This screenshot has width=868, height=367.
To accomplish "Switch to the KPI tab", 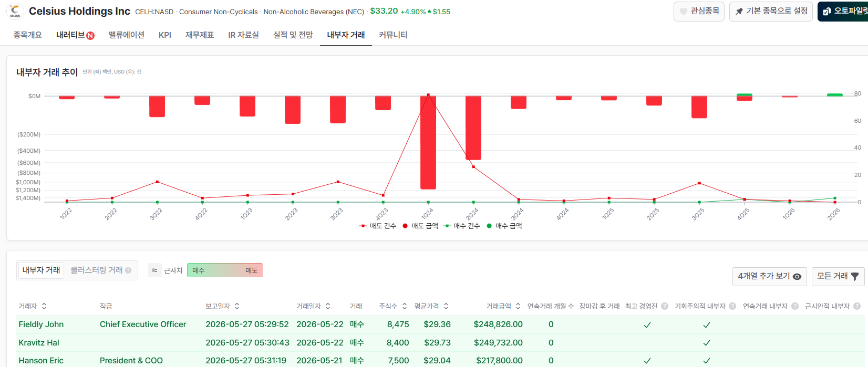I will tap(165, 35).
